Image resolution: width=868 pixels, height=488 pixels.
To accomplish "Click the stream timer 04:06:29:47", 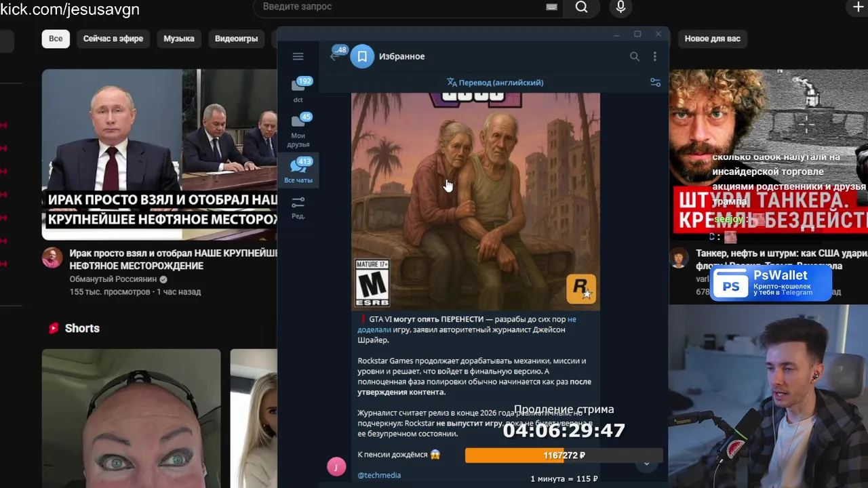I will (x=564, y=430).
